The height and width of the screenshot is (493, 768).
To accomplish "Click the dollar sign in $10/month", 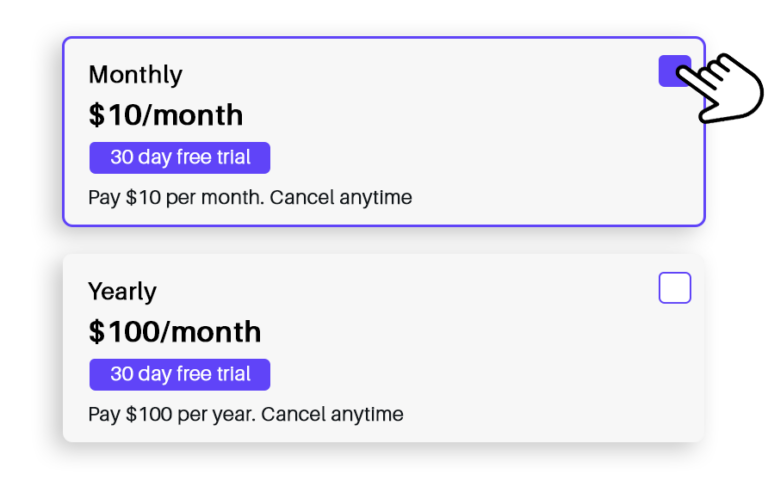I will click(96, 115).
